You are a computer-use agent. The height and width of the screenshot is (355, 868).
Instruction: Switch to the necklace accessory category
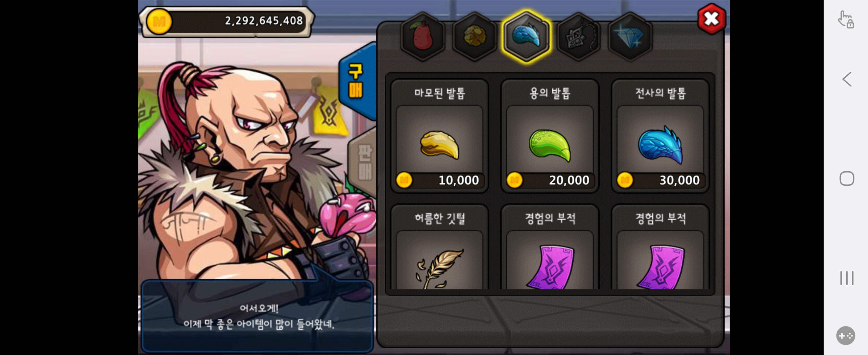pos(578,36)
